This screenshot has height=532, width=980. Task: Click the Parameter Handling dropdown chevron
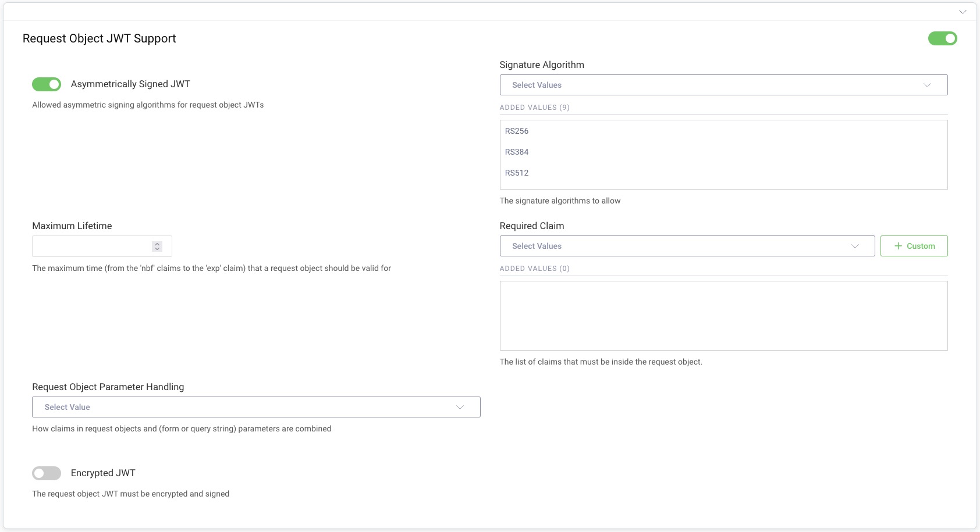click(x=460, y=407)
